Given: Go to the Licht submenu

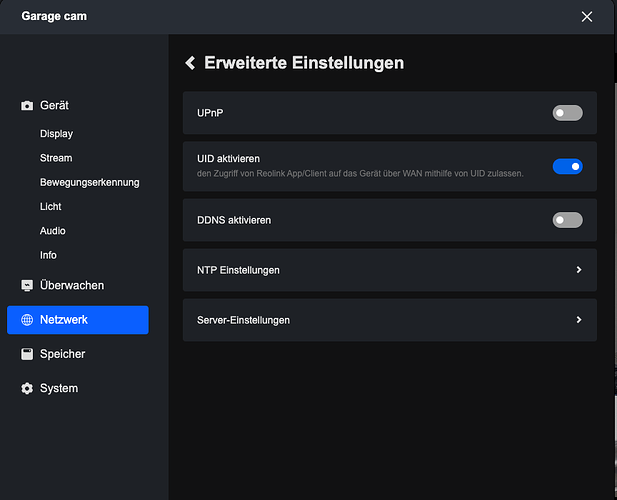Looking at the screenshot, I should tap(51, 206).
